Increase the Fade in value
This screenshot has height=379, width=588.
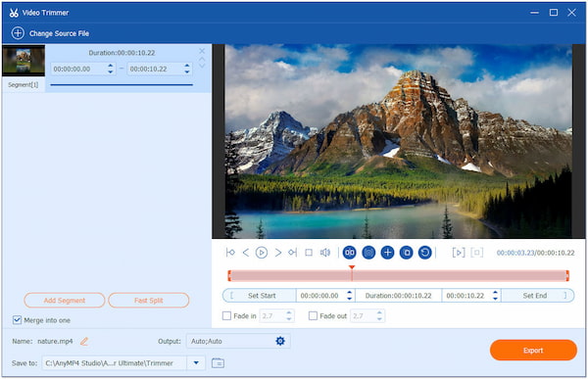(x=289, y=312)
